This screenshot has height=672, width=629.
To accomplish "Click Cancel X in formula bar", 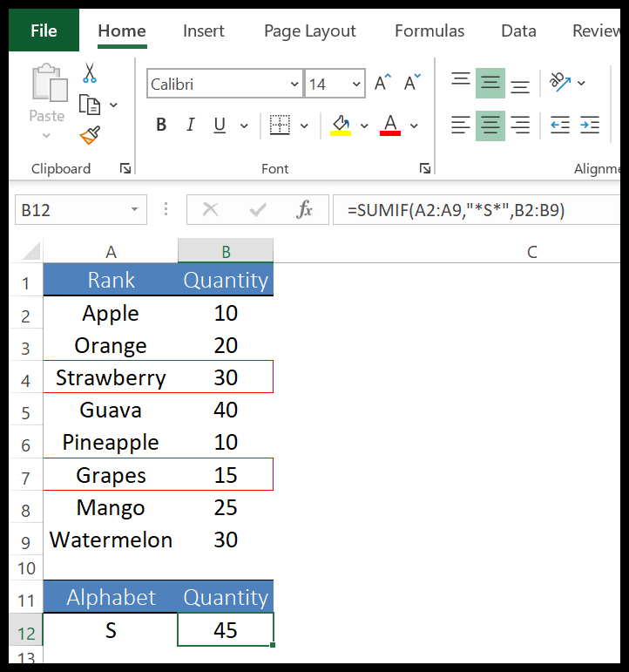I will [210, 209].
